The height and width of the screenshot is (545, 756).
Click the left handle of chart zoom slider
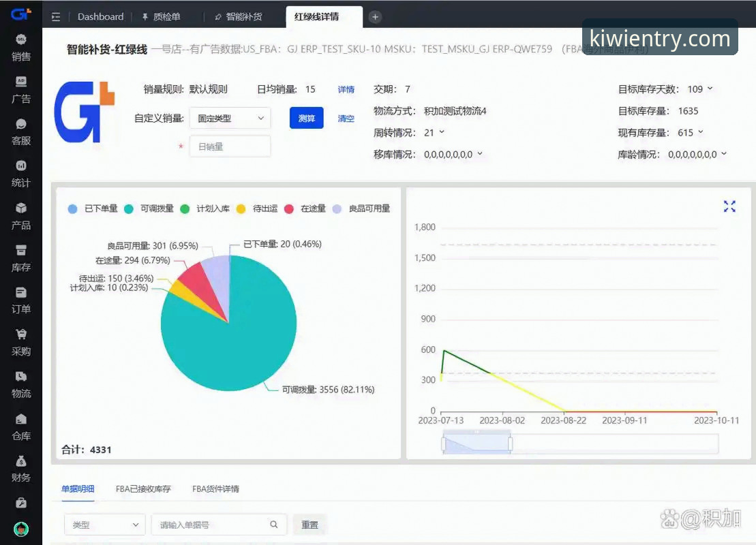444,443
